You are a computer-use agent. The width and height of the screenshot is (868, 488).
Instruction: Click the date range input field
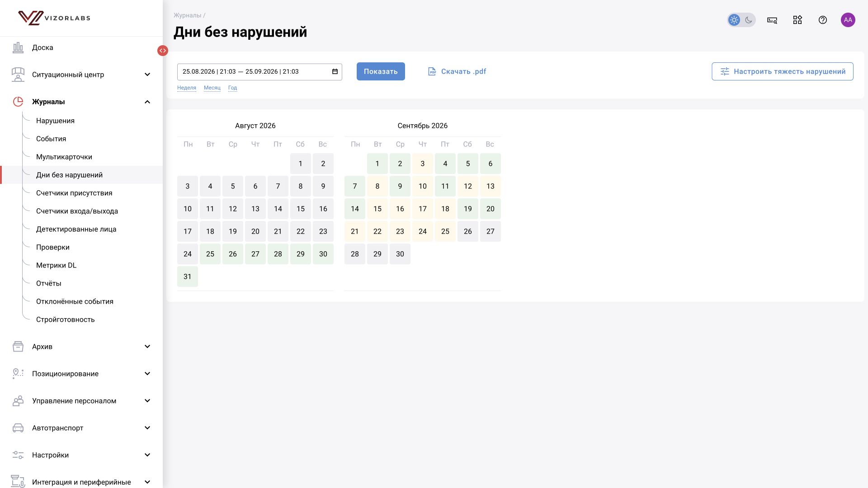point(259,72)
